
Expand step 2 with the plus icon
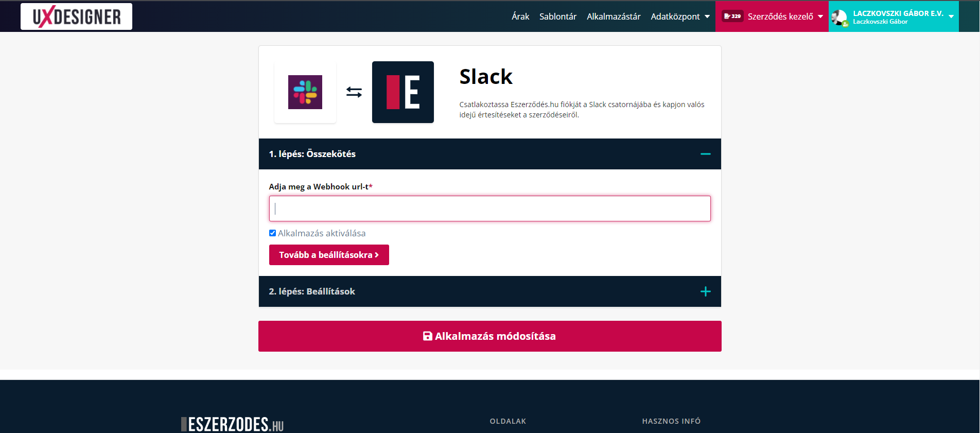[705, 291]
